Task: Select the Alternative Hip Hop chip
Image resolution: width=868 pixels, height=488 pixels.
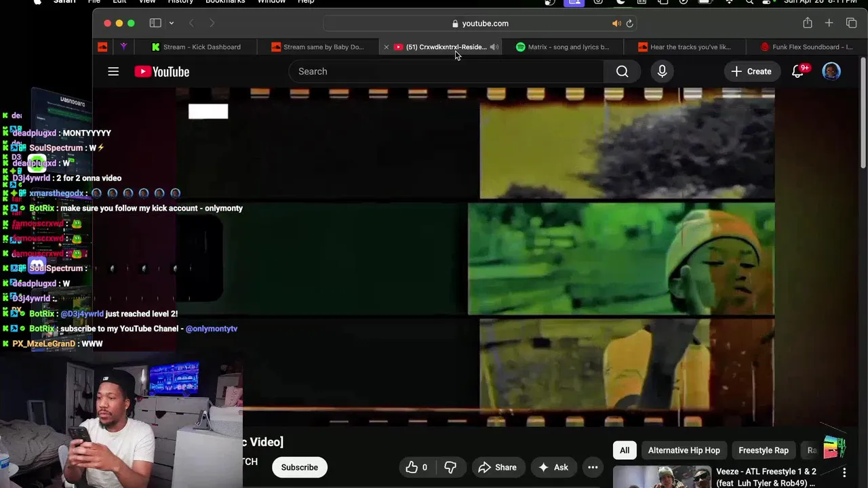Action: 684,450
